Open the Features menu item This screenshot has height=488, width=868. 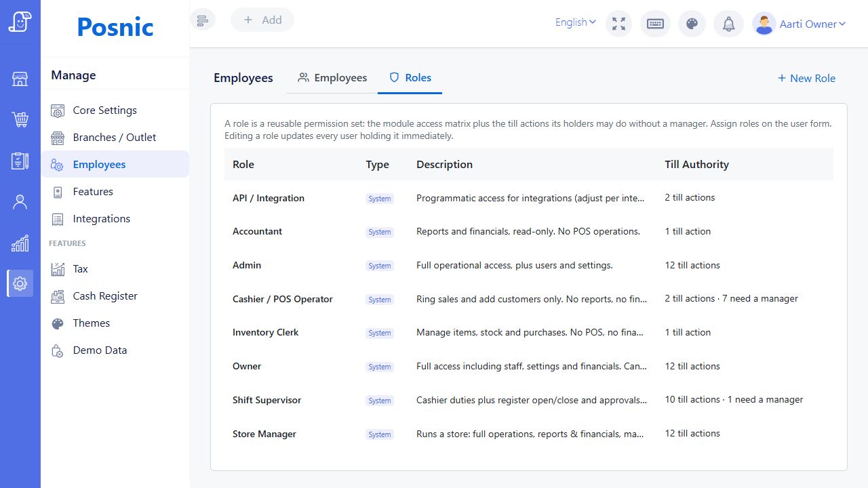coord(115,192)
